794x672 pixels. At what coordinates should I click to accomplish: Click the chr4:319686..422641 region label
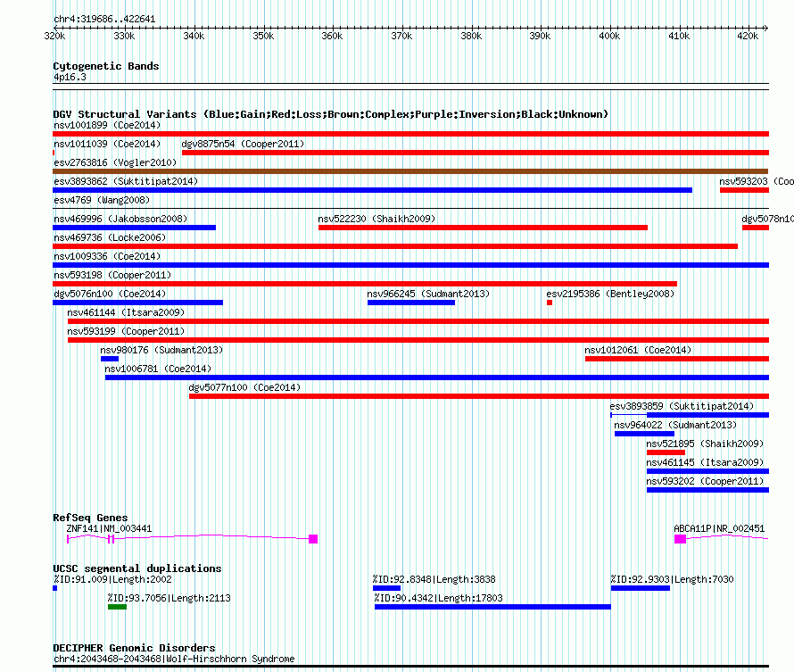[104, 20]
